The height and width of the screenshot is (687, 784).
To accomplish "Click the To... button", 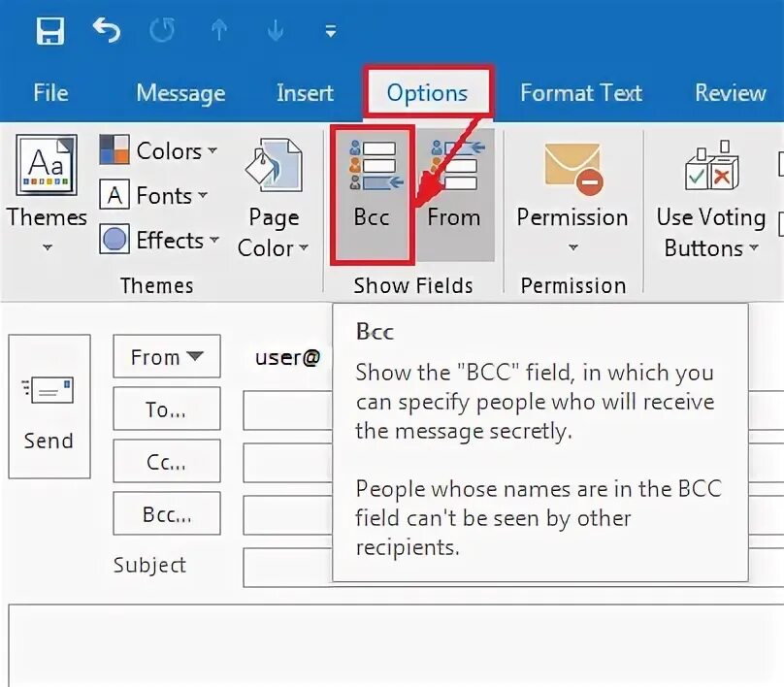I will coord(167,409).
